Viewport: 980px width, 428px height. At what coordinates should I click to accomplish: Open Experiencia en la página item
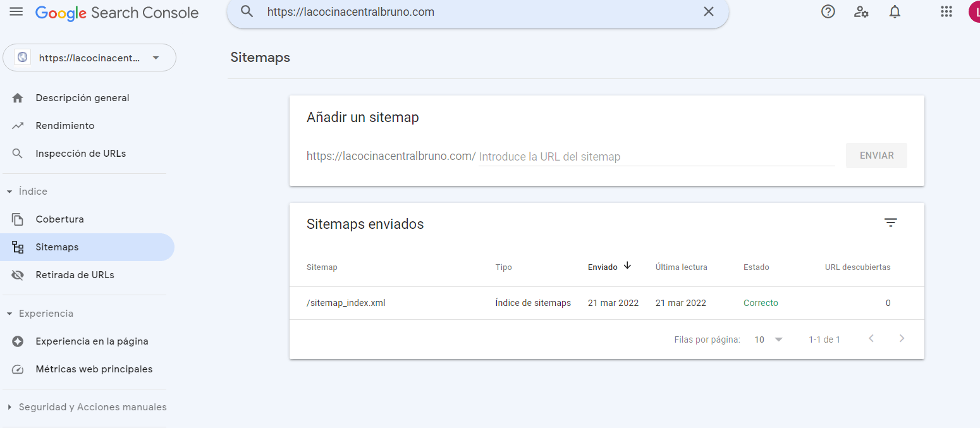coord(87,341)
